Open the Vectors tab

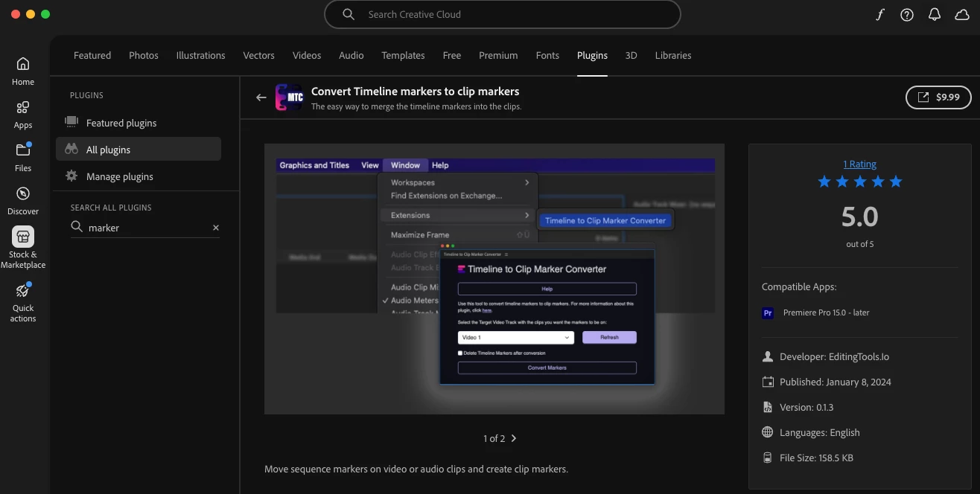click(258, 55)
